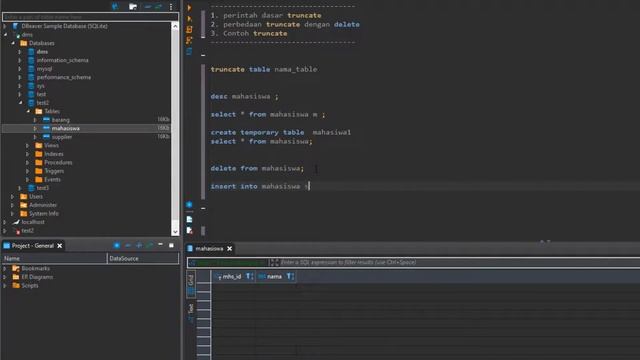
Task: Select the supplier table in navigator
Action: coord(62,137)
